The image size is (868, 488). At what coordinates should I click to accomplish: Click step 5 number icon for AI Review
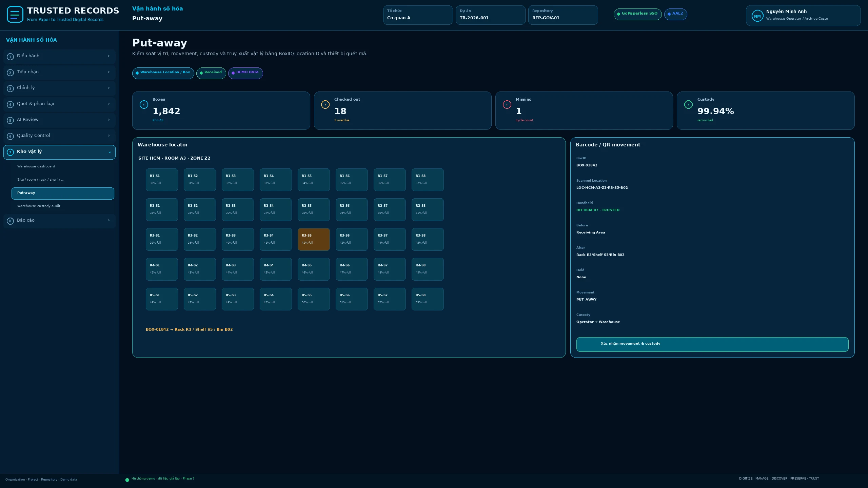10,120
